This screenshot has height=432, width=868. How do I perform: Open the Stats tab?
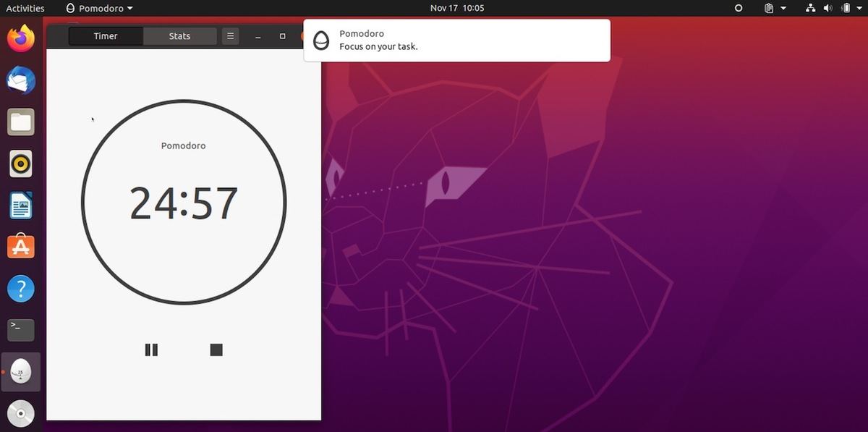180,36
